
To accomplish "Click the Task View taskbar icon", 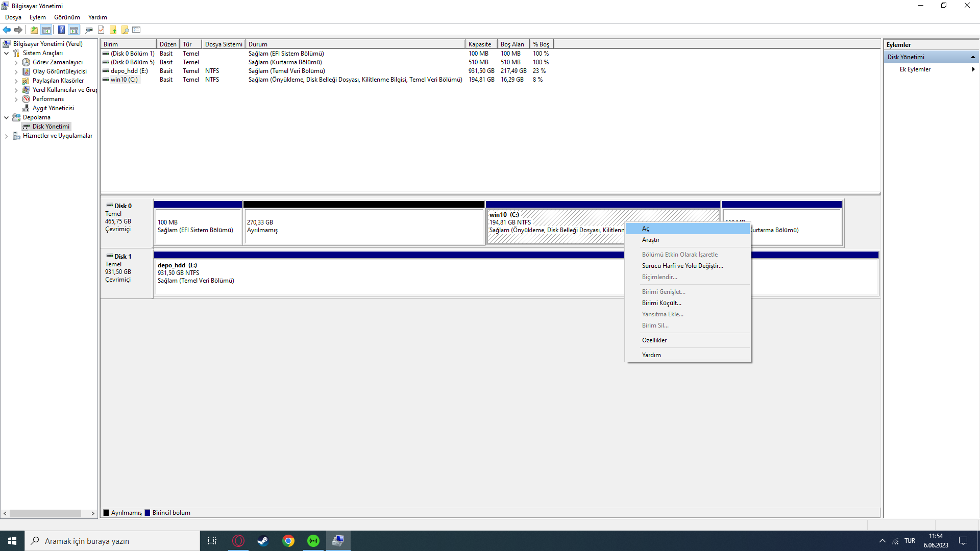I will point(212,541).
